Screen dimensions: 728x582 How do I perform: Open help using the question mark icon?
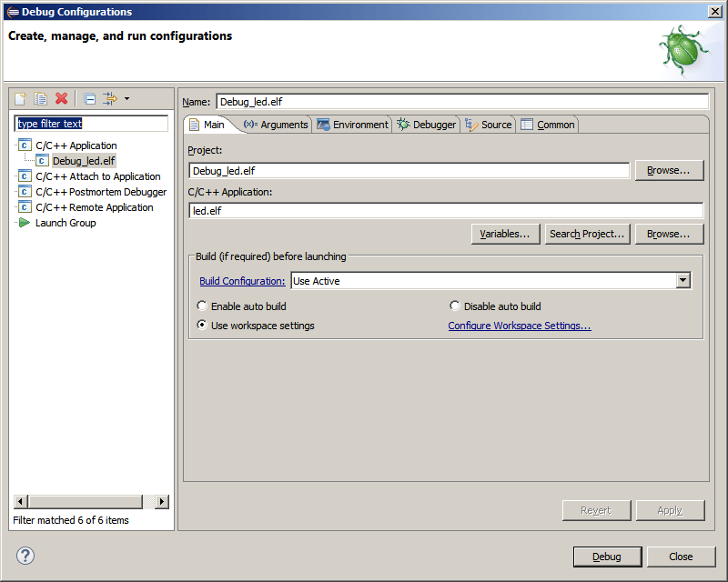pos(24,556)
